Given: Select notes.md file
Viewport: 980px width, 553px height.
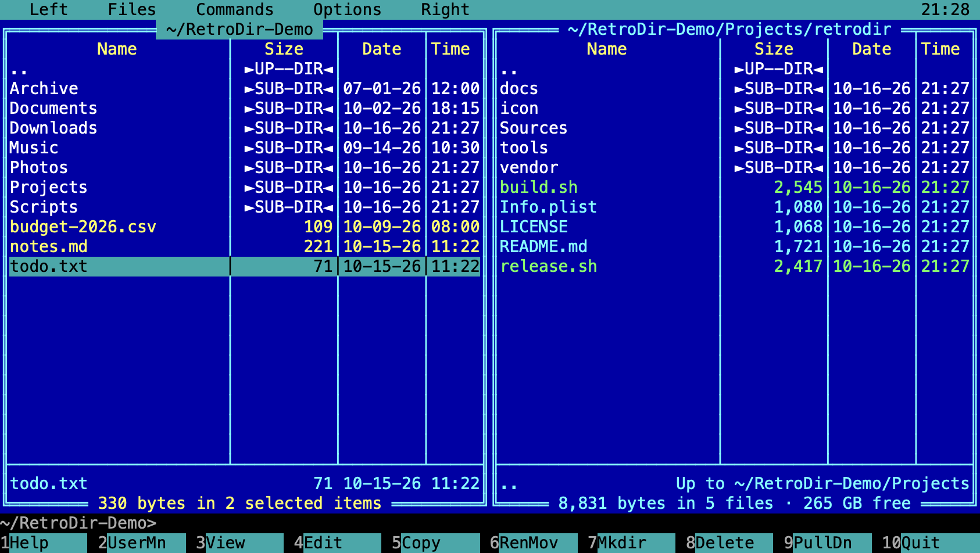Looking at the screenshot, I should pyautogui.click(x=245, y=246).
